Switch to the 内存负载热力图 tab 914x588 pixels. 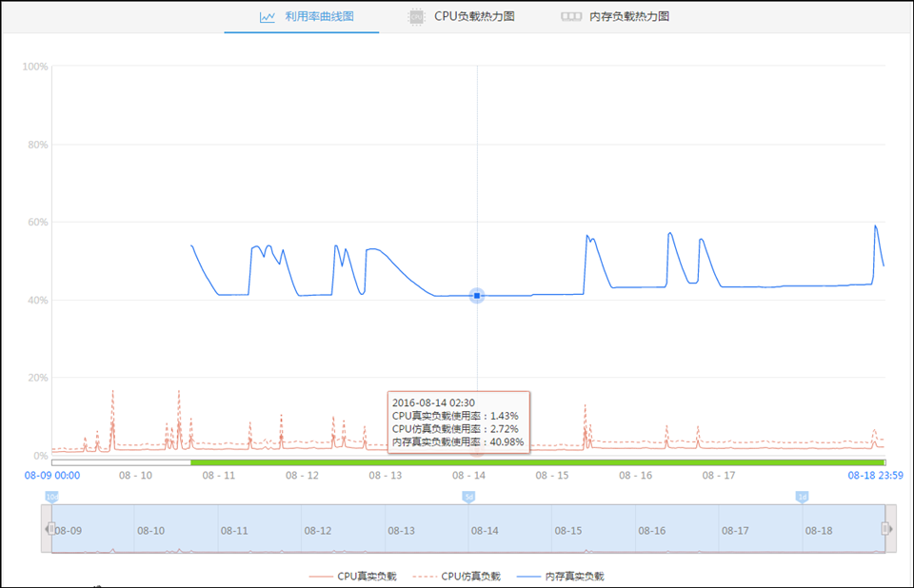[615, 17]
